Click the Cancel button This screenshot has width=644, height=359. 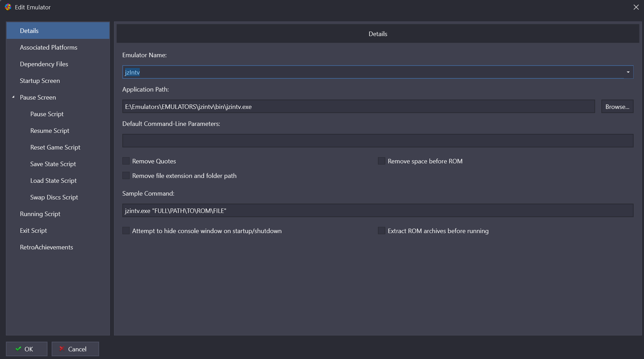click(75, 349)
